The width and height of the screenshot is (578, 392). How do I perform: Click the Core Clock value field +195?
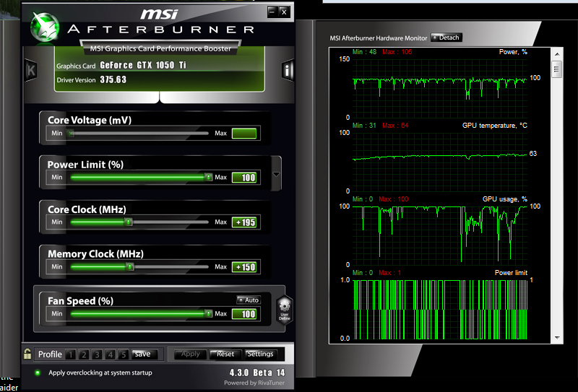(244, 222)
